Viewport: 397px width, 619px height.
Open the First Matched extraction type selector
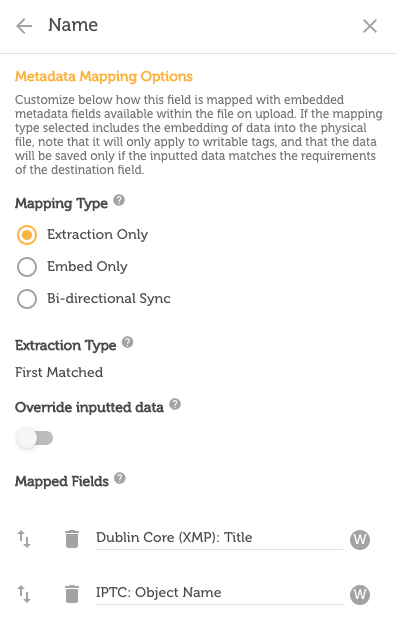tap(59, 372)
